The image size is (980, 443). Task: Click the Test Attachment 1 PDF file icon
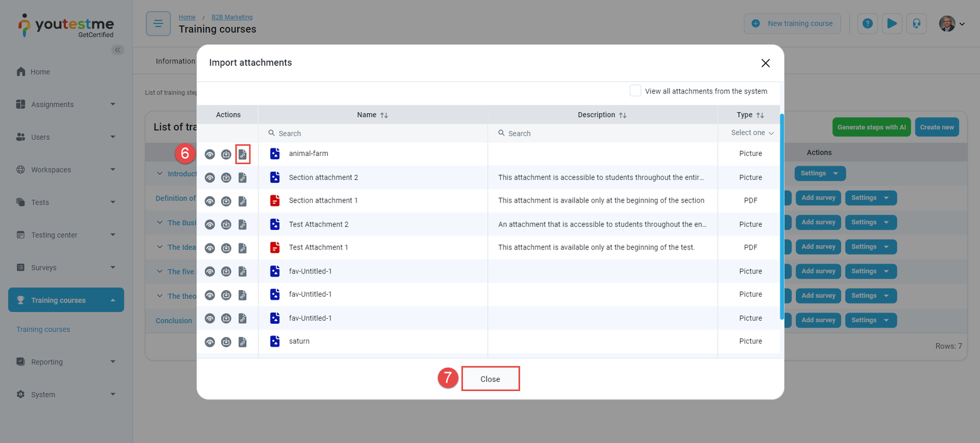point(275,247)
